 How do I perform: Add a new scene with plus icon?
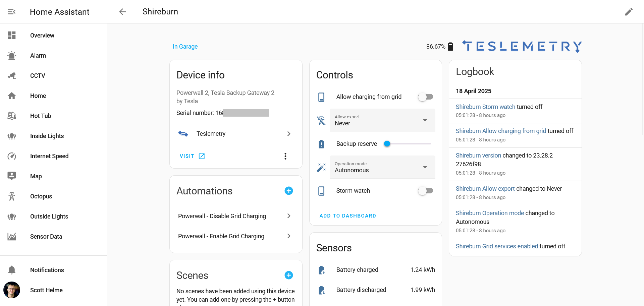point(288,275)
